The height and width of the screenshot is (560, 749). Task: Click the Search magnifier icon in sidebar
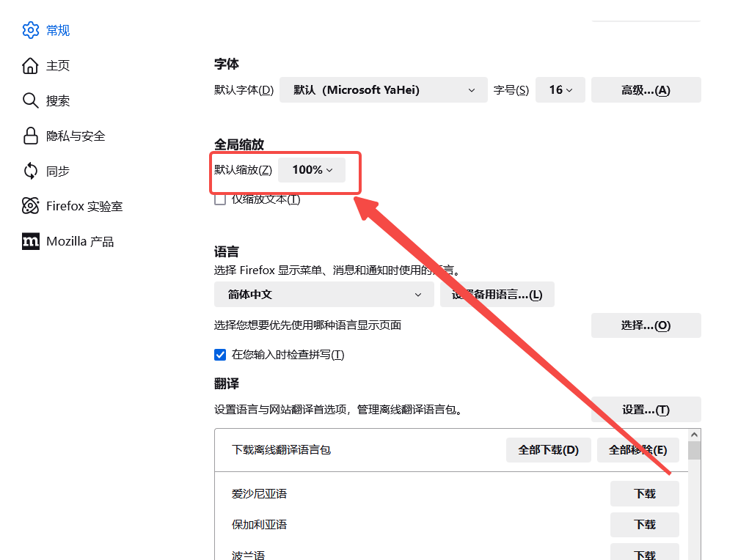tap(31, 100)
